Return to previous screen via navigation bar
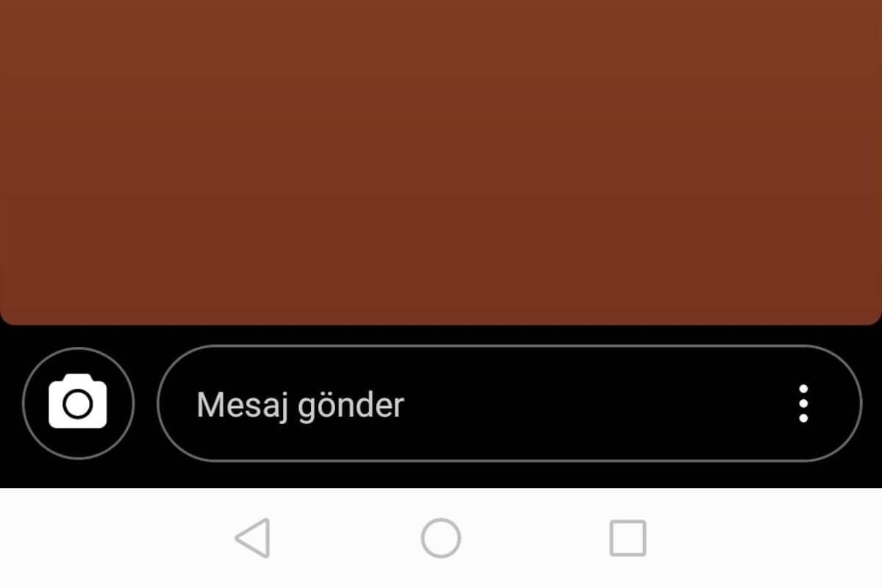Screen dimensions: 882x588 click(x=253, y=538)
